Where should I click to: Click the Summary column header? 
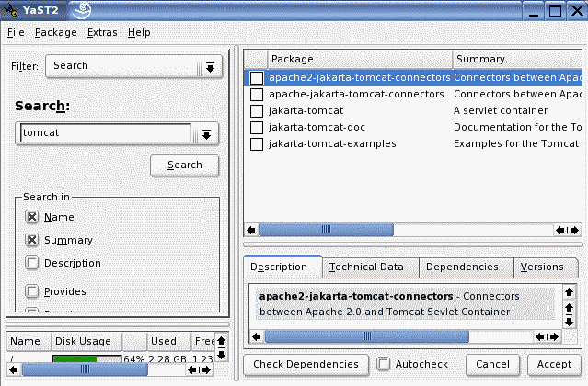click(x=518, y=59)
